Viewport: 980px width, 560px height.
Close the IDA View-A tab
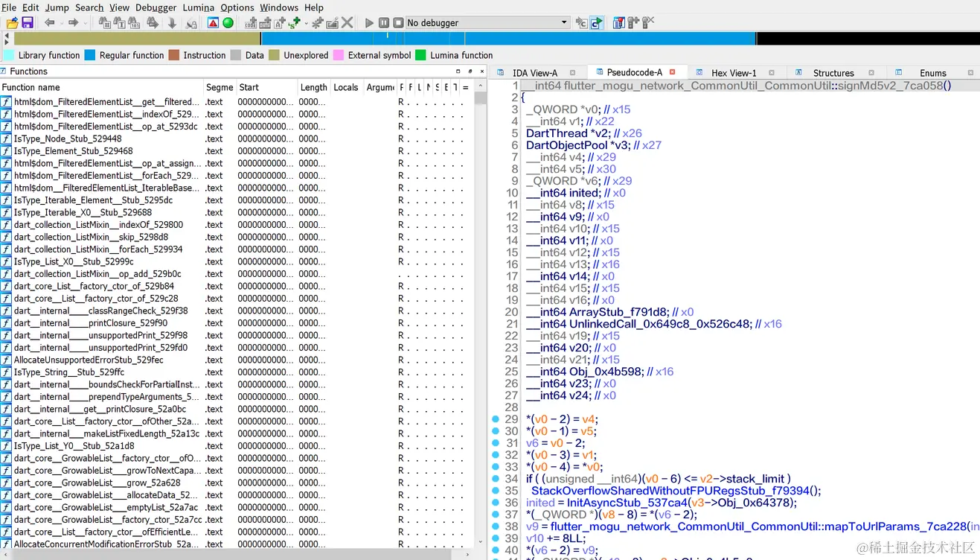[x=572, y=72]
